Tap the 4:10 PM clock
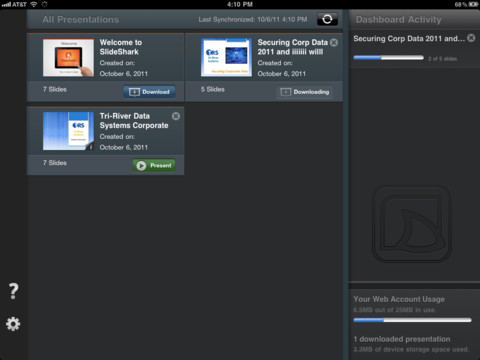480x360 pixels. [240, 4]
